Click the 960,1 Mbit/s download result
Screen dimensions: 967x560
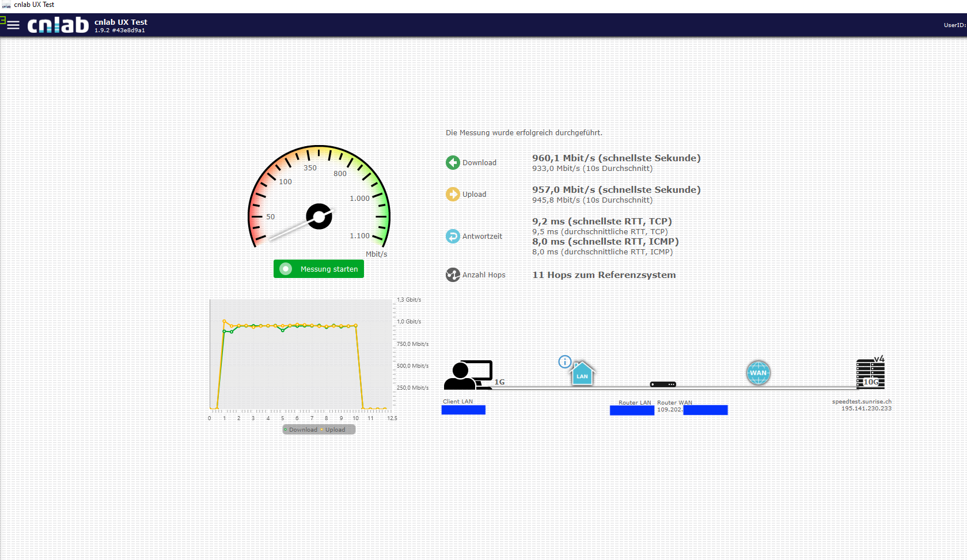(616, 158)
